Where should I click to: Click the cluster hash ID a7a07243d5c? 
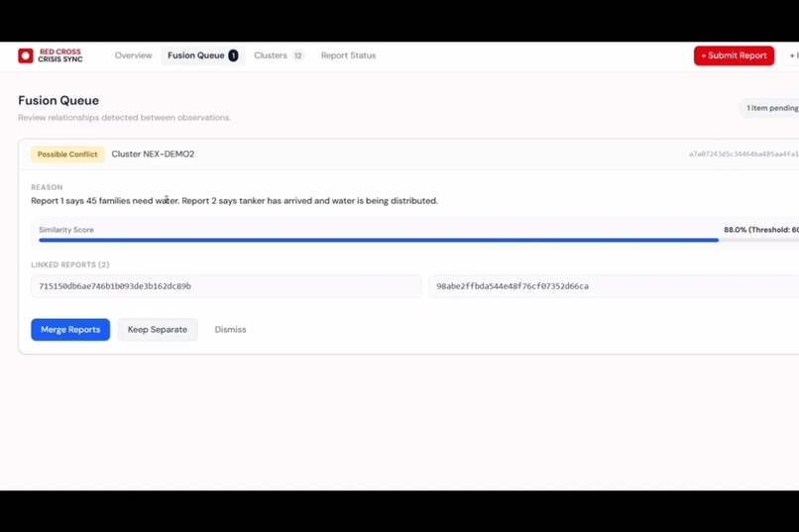pos(743,154)
